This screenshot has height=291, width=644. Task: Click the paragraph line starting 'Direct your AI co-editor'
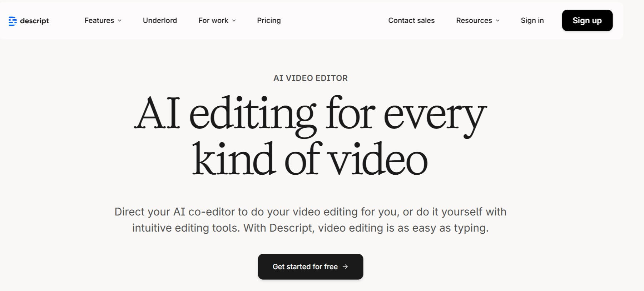[310, 212]
